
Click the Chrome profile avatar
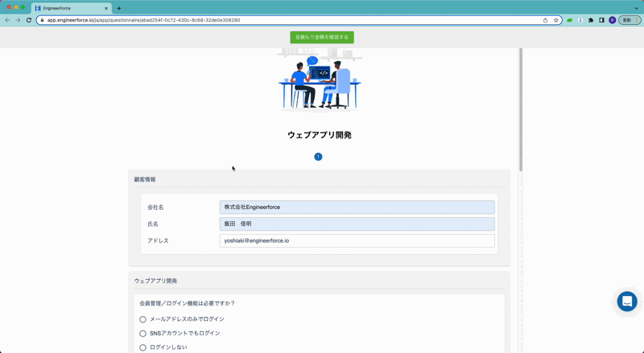point(612,20)
